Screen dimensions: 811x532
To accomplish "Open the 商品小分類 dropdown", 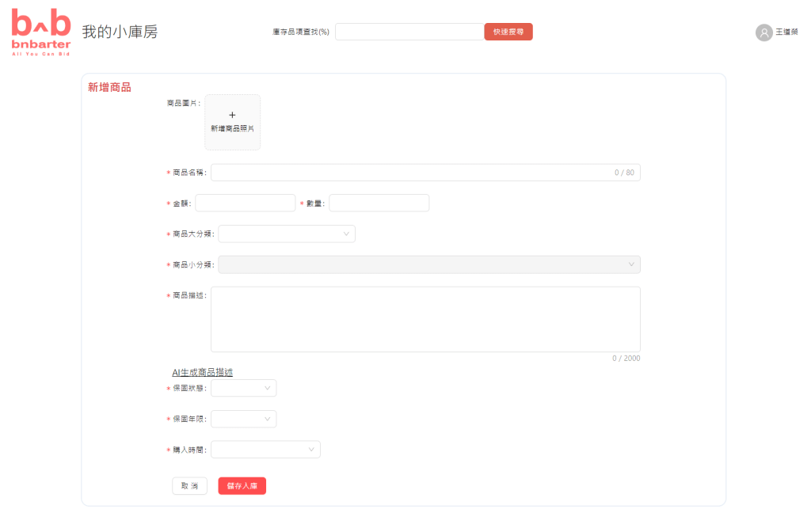I will point(428,264).
